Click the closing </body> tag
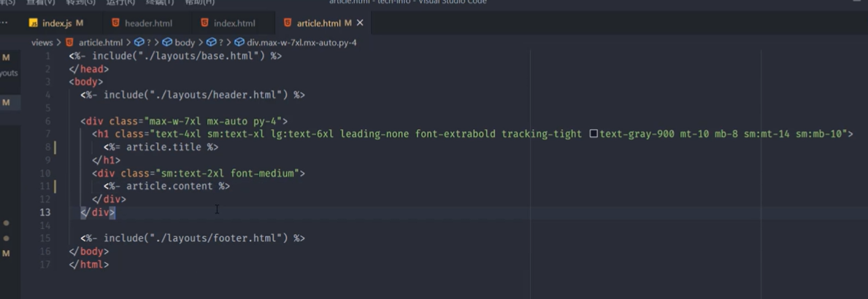This screenshot has height=299, width=868. (89, 252)
